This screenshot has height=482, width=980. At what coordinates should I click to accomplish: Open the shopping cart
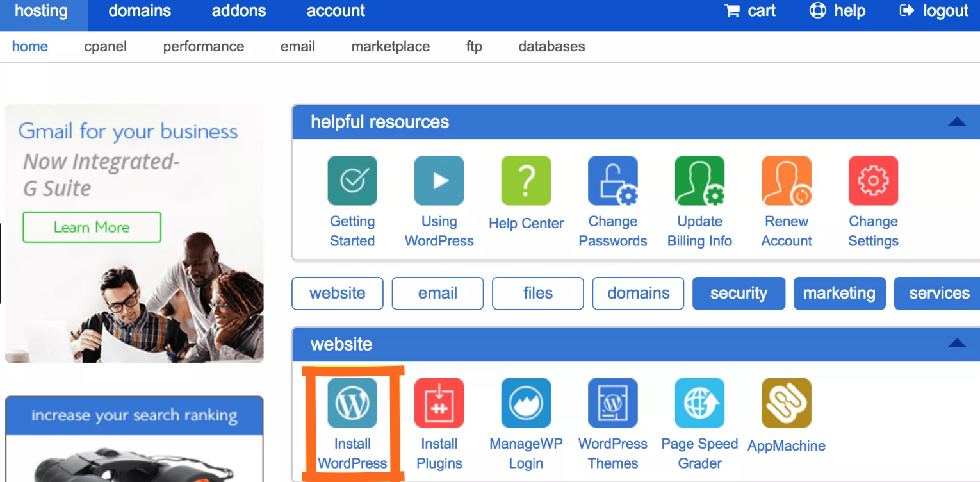pos(750,11)
